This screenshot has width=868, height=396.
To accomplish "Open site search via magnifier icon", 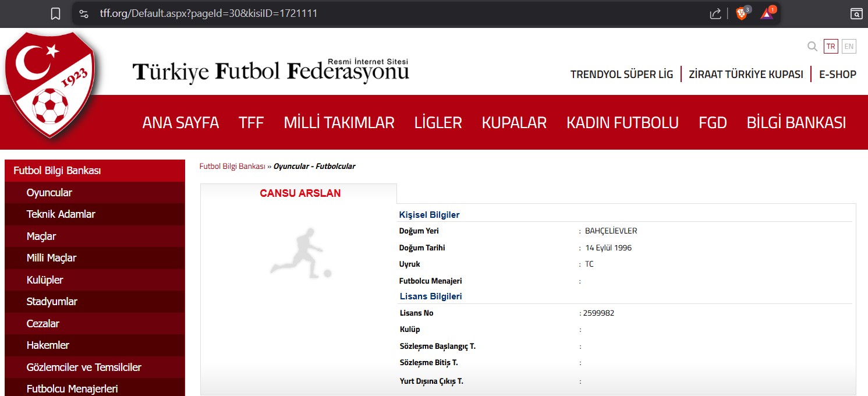I will click(812, 46).
